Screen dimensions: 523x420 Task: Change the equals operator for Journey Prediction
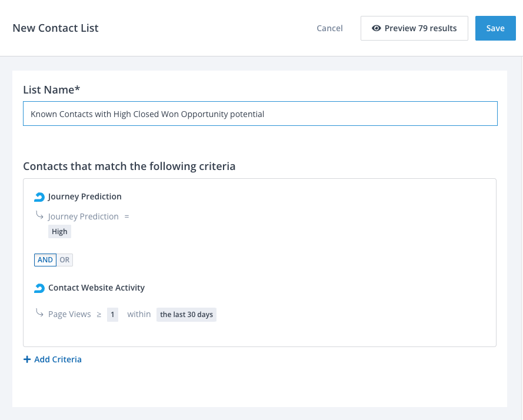pyautogui.click(x=126, y=216)
